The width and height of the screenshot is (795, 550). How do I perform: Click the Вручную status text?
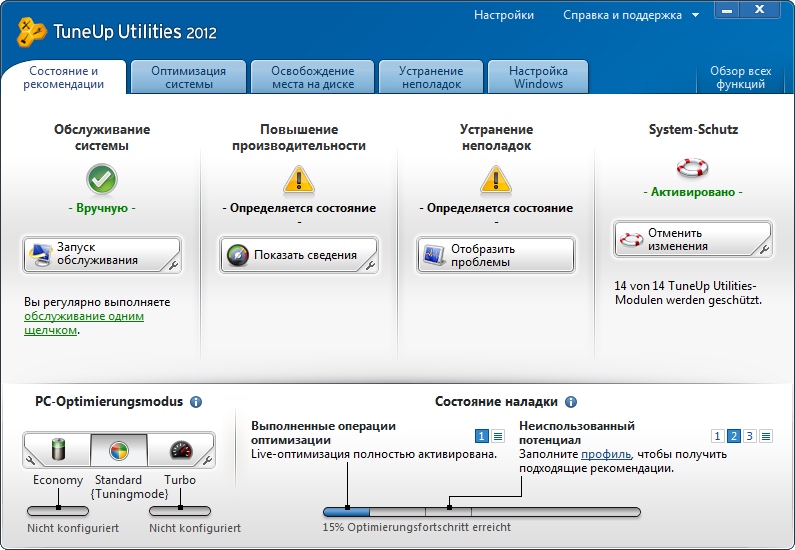click(102, 208)
